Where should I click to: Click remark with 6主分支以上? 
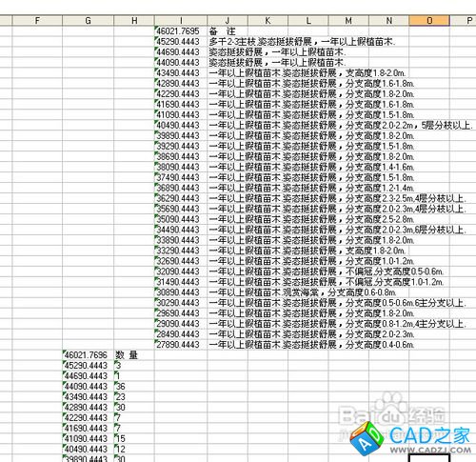(337, 303)
